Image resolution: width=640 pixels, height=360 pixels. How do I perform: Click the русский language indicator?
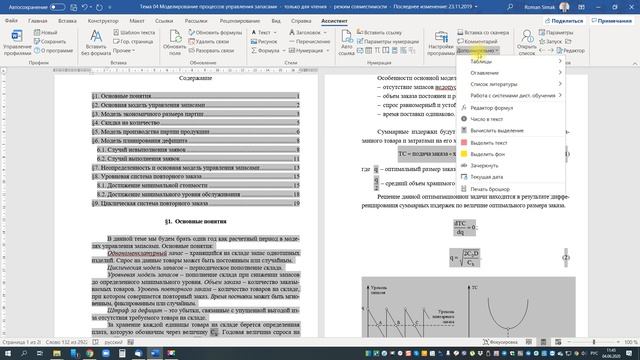(113, 342)
